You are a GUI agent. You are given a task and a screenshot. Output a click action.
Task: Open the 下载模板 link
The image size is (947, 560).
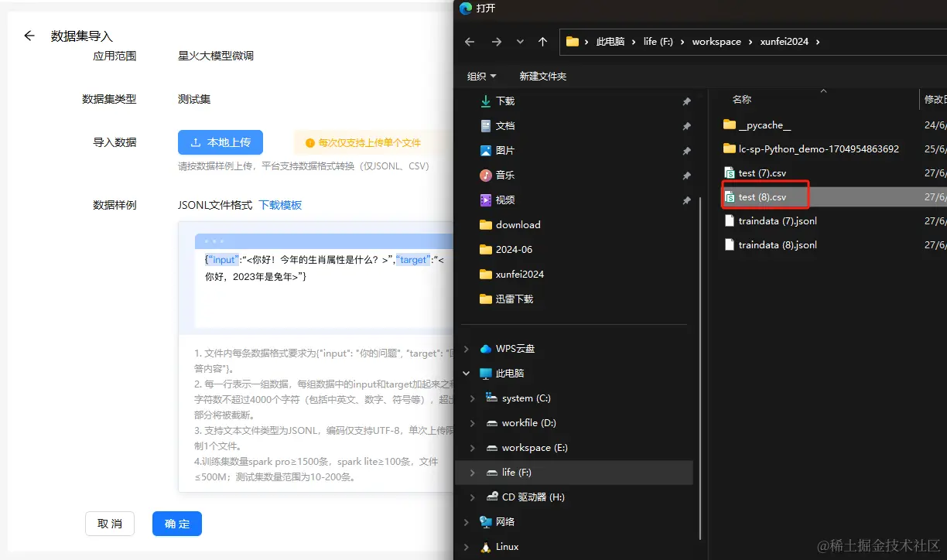click(280, 205)
